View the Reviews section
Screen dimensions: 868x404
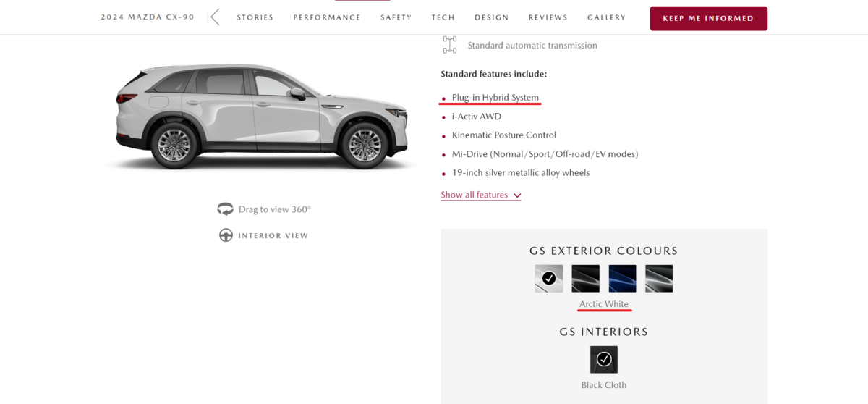548,17
